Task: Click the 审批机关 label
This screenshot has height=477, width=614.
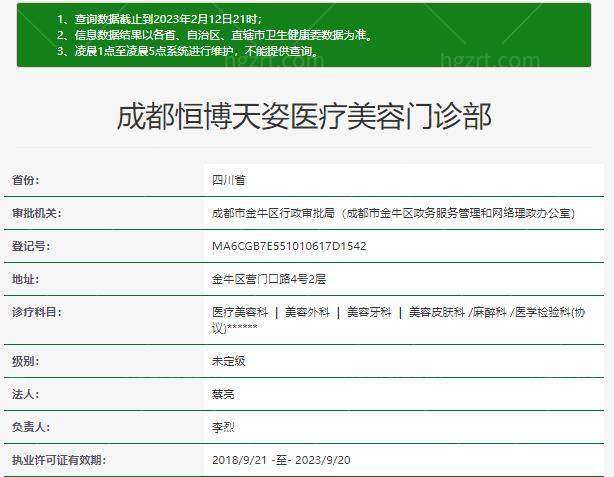Action: [37, 213]
